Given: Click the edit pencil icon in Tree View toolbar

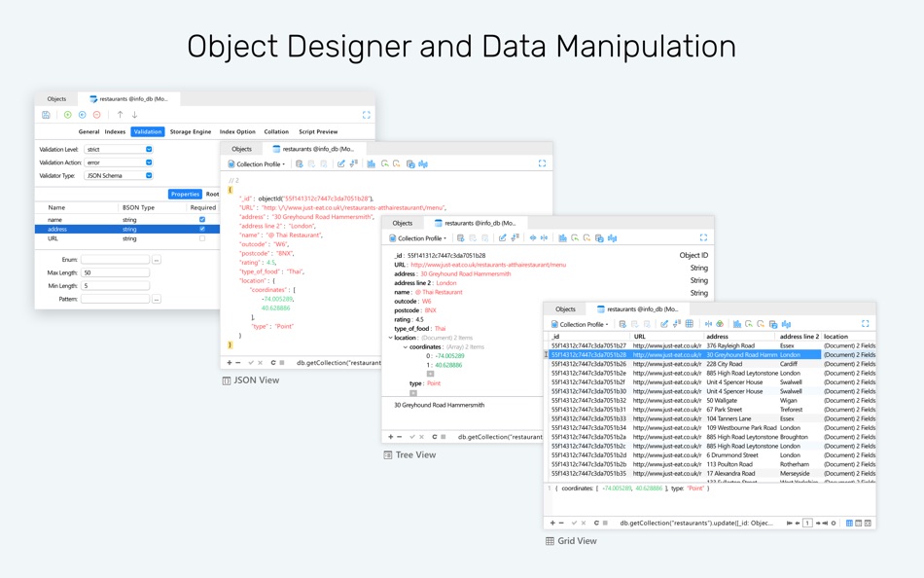Looking at the screenshot, I should point(502,238).
